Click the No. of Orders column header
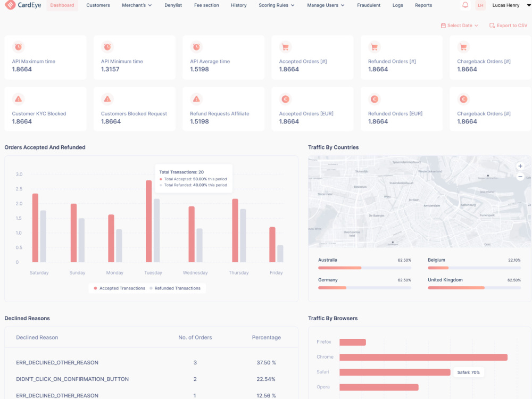 click(x=195, y=337)
